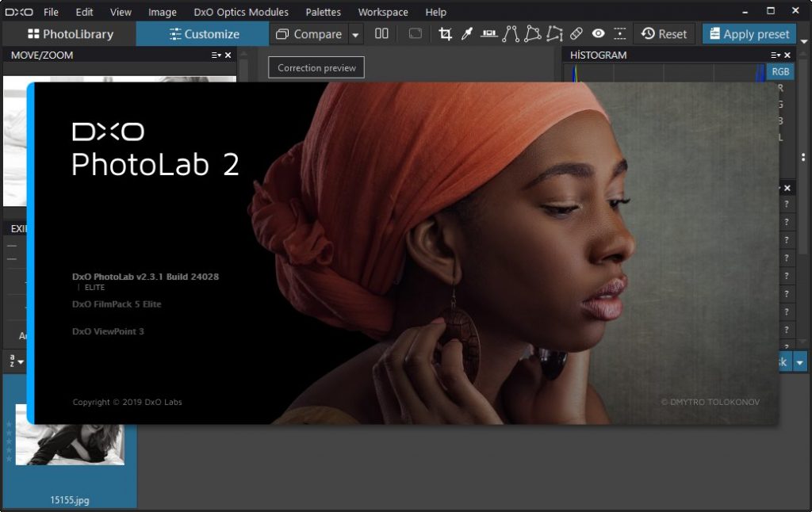Open the DxO Optics Modules menu

tap(241, 12)
